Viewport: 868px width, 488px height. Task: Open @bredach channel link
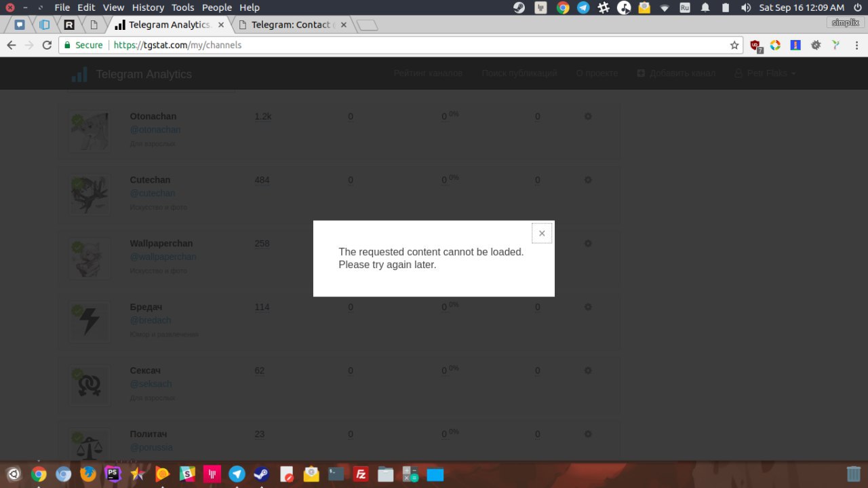[151, 320]
